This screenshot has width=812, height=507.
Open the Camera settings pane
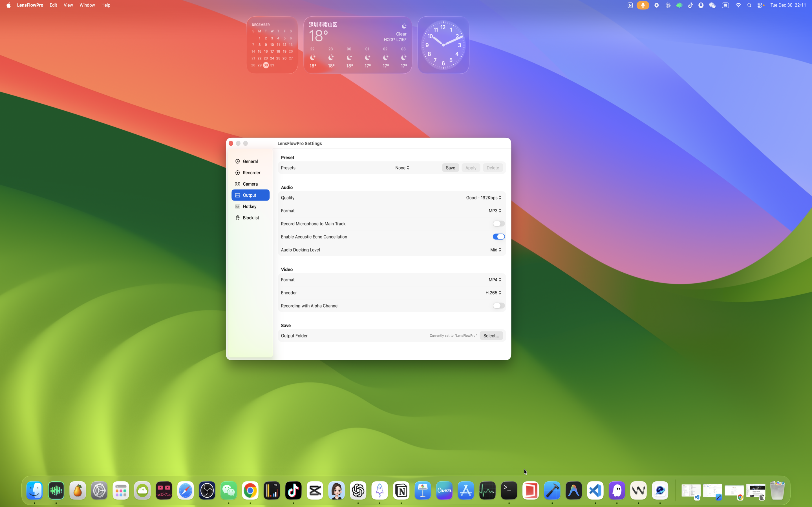point(250,184)
